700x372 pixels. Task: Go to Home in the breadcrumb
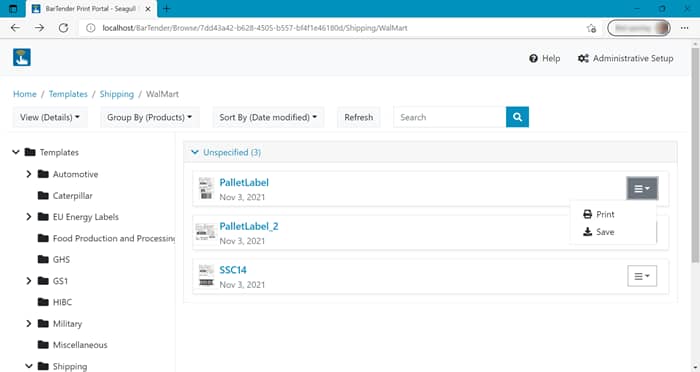click(25, 94)
